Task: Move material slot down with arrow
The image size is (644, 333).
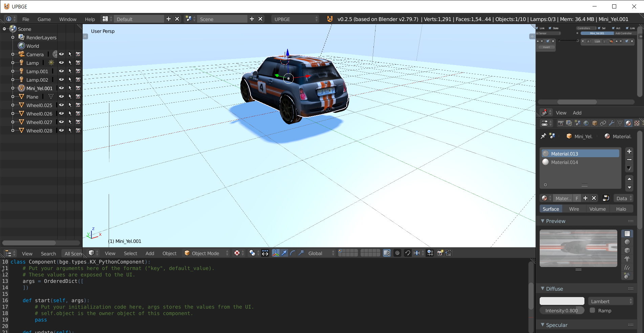Action: click(629, 187)
